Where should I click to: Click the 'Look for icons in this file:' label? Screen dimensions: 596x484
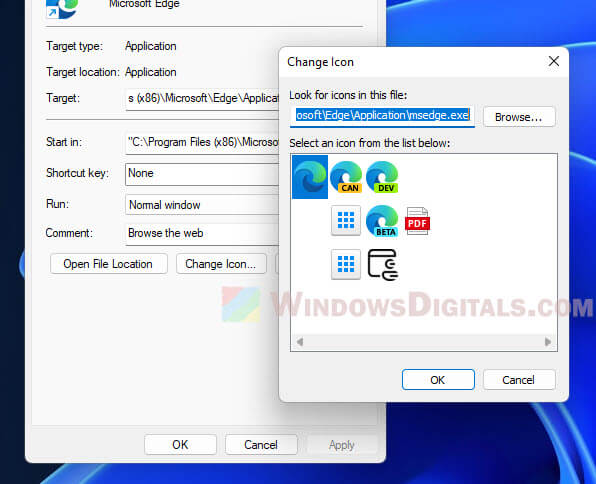[348, 95]
